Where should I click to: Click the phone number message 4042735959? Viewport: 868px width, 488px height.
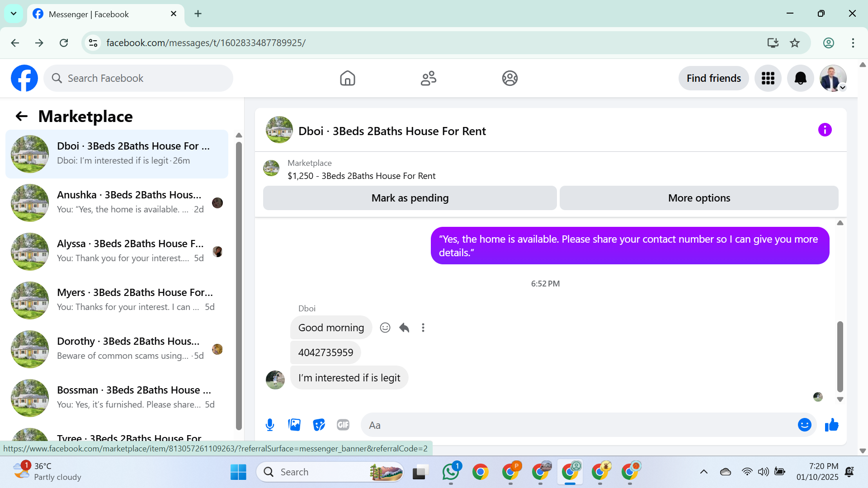click(325, 352)
